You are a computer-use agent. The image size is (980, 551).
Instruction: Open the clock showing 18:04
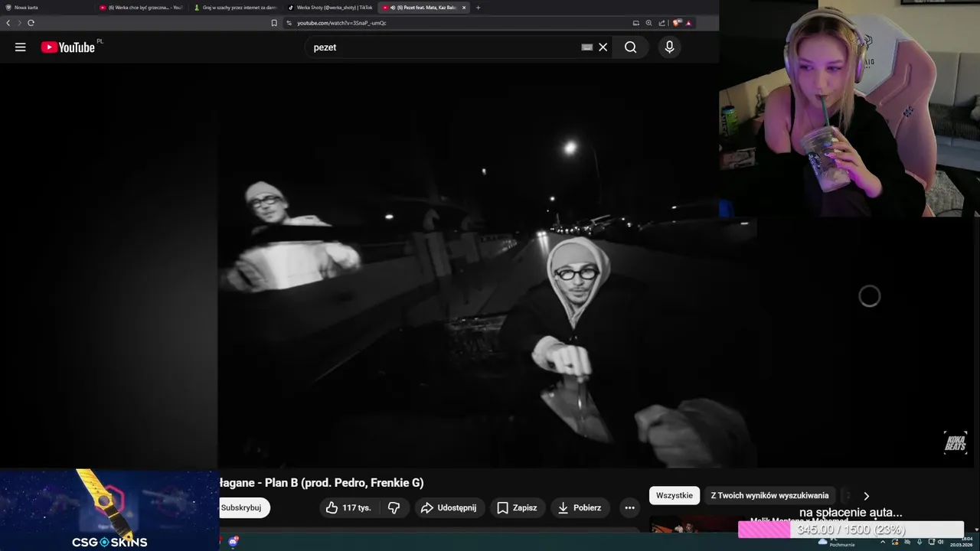961,542
